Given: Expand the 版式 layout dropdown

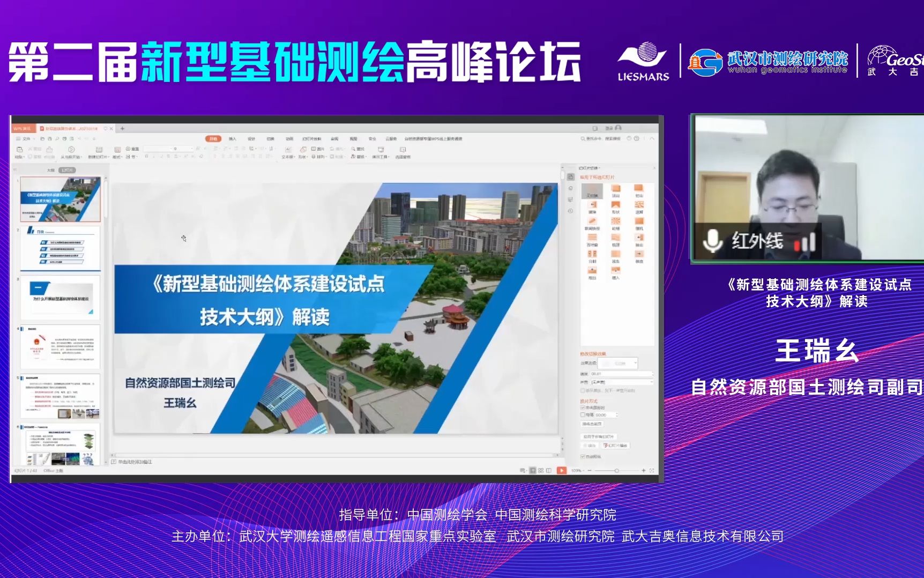Looking at the screenshot, I should [x=117, y=157].
